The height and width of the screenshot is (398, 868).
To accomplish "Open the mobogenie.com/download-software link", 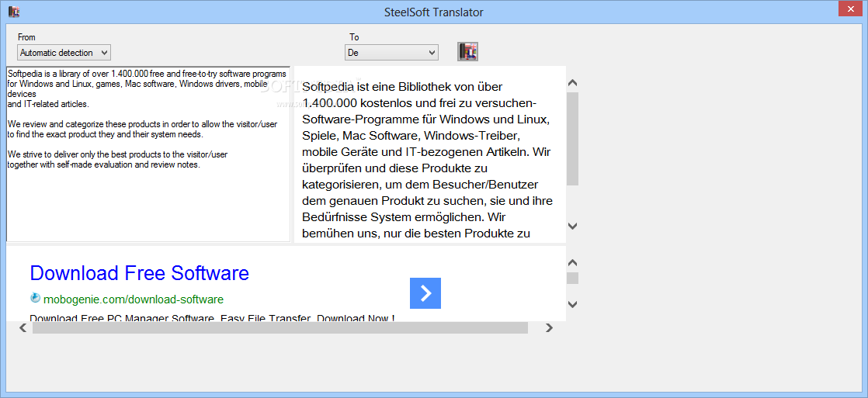I will (134, 299).
